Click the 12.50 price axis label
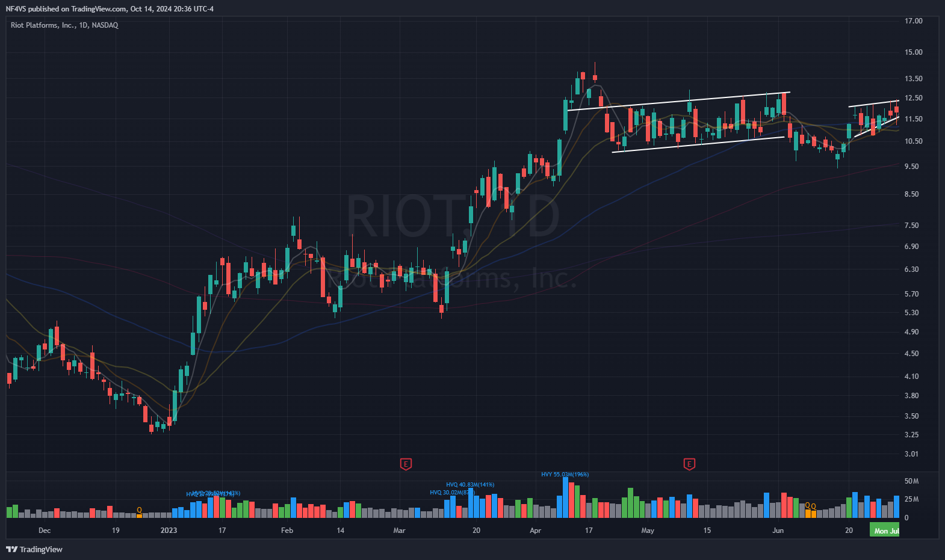This screenshot has width=945, height=560. click(913, 98)
